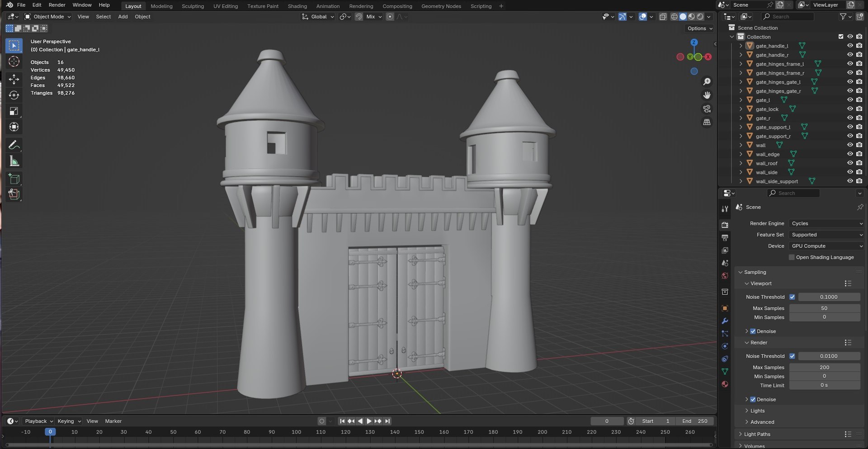Hide the wall object eye icon
The image size is (868, 449).
(x=850, y=145)
